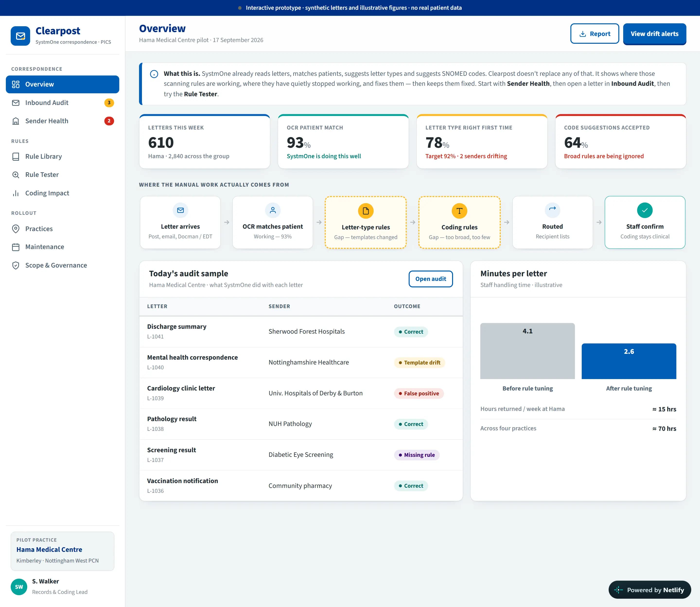Click the SW user avatar

point(19,587)
